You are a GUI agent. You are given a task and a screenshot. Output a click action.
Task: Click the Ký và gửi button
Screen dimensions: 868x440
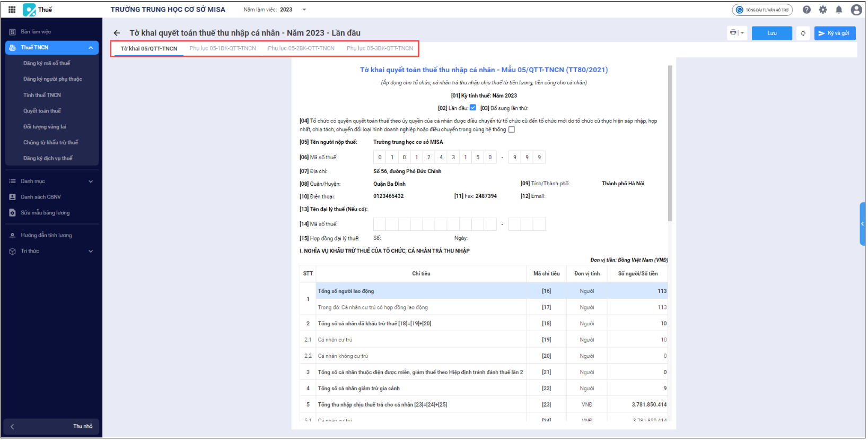[835, 33]
